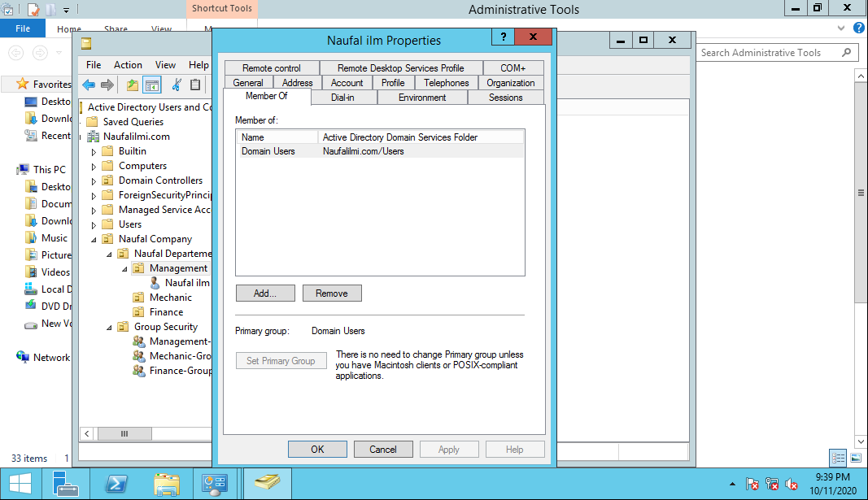Click the Start button
Screen dimensions: 868x500
(x=20, y=484)
